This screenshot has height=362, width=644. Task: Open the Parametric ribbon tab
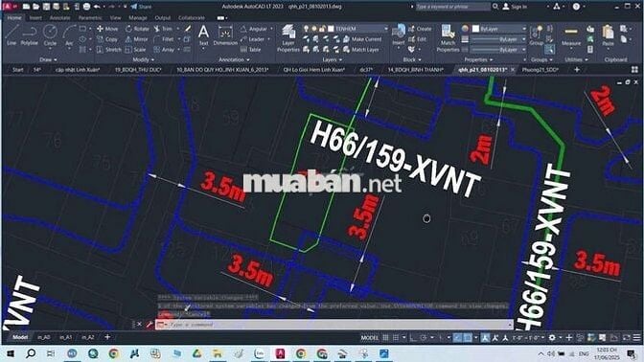(x=90, y=18)
